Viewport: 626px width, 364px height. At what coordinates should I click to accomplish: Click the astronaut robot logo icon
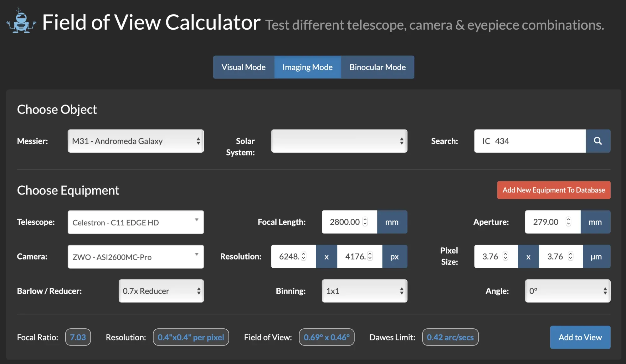pyautogui.click(x=21, y=21)
